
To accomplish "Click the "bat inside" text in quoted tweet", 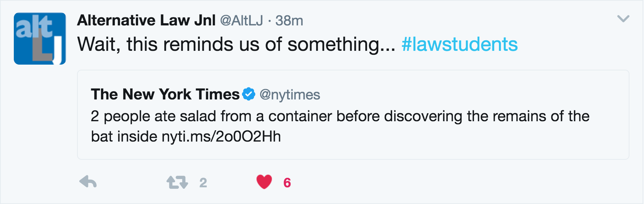I will [x=124, y=137].
